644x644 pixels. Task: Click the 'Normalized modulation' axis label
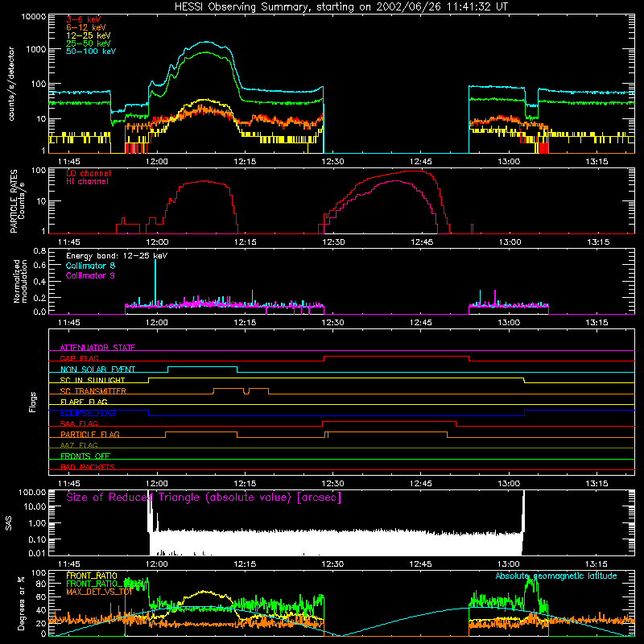[x=20, y=281]
